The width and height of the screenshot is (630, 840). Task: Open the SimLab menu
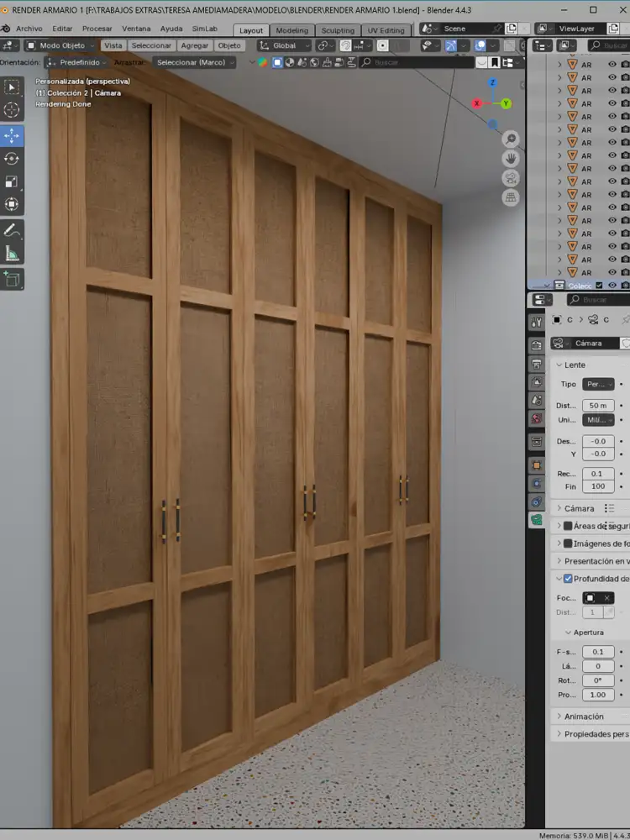[x=205, y=29]
